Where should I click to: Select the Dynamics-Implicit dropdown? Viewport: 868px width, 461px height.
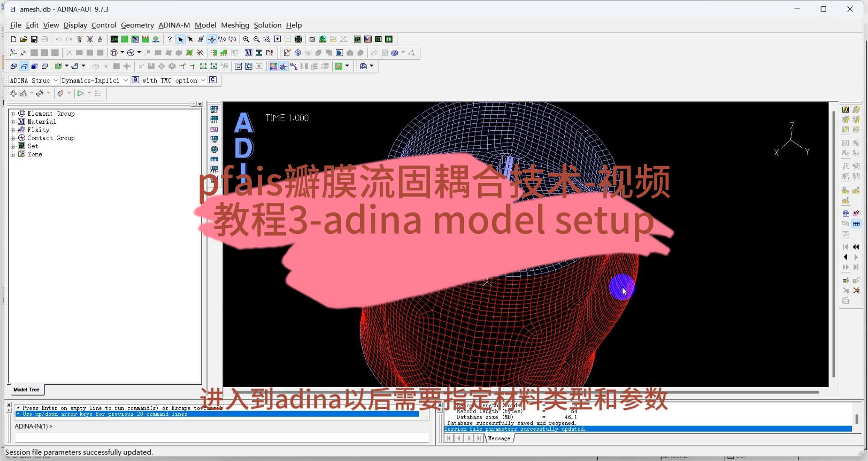click(x=94, y=80)
